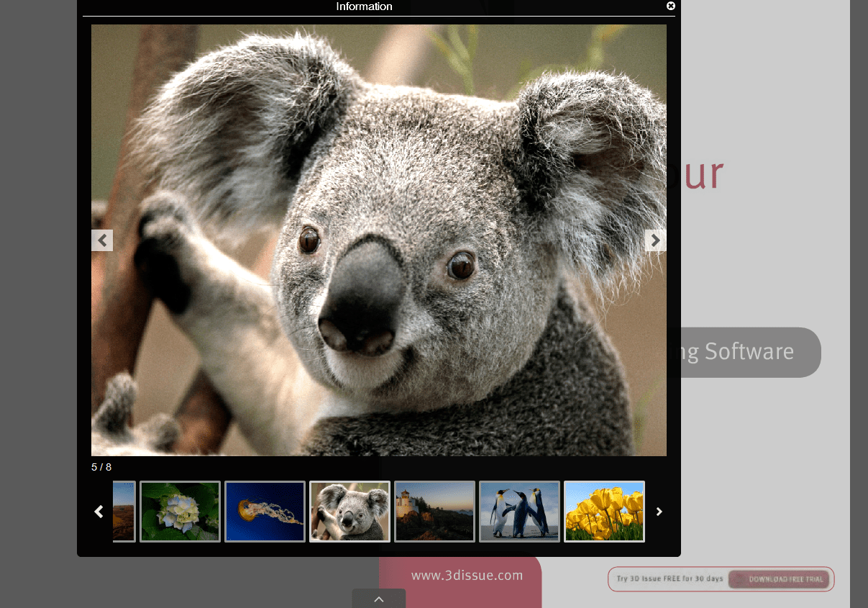Click the 5 / 8 image counter
Screen dimensions: 868x608
click(100, 466)
